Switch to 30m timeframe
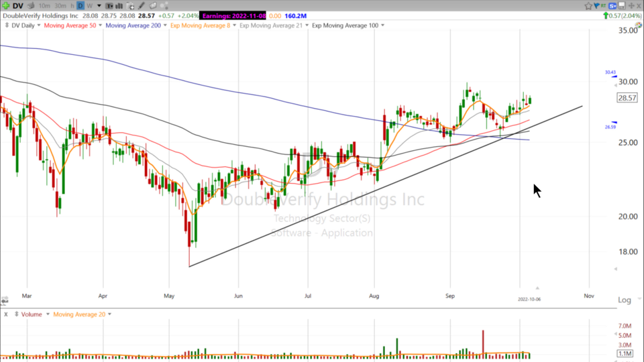This screenshot has width=644, height=362. (x=60, y=6)
